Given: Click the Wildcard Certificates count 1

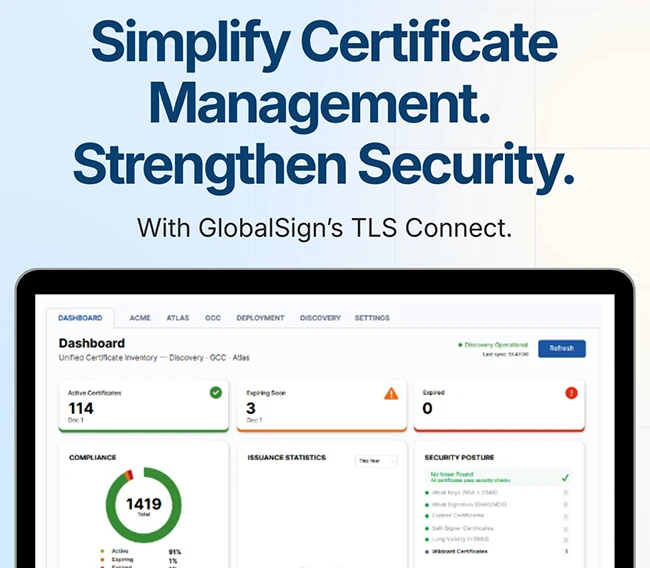Looking at the screenshot, I should coord(566,551).
